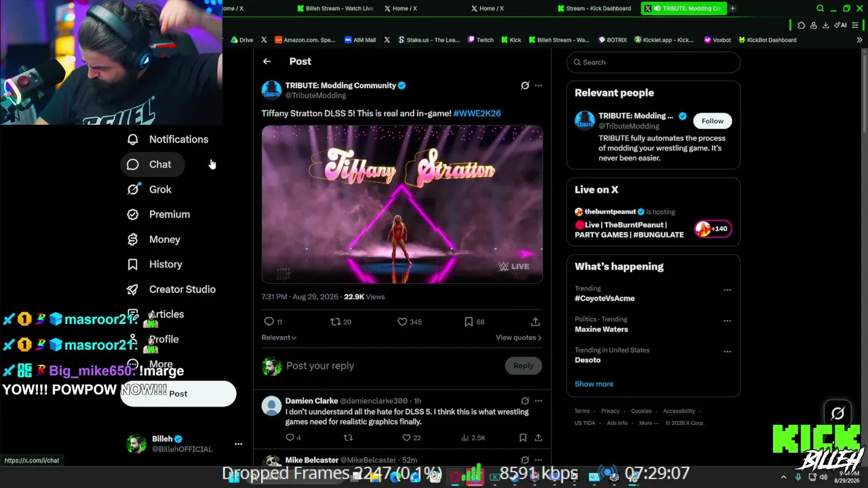This screenshot has height=488, width=868.
Task: Open account menu dots beside Billeh profile
Action: pyautogui.click(x=238, y=444)
